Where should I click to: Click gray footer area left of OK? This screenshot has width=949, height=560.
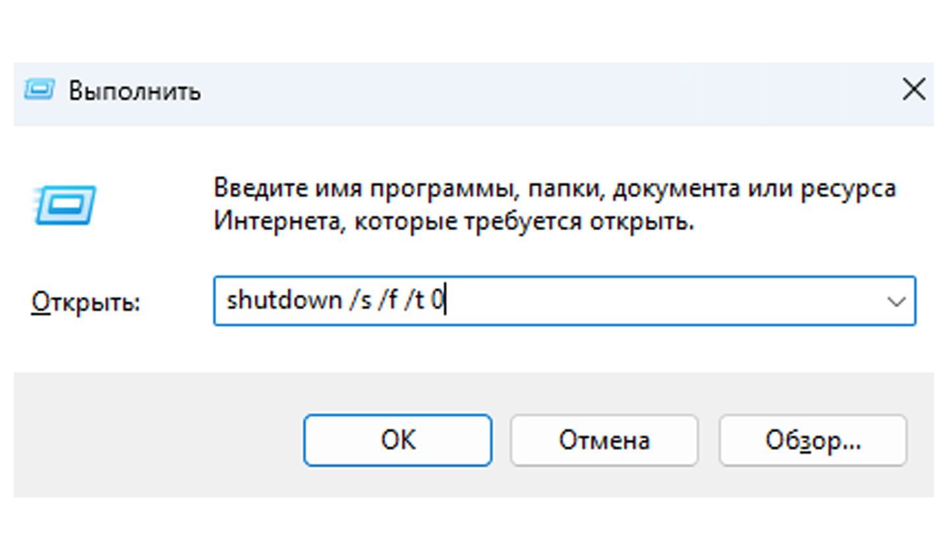coord(158,435)
